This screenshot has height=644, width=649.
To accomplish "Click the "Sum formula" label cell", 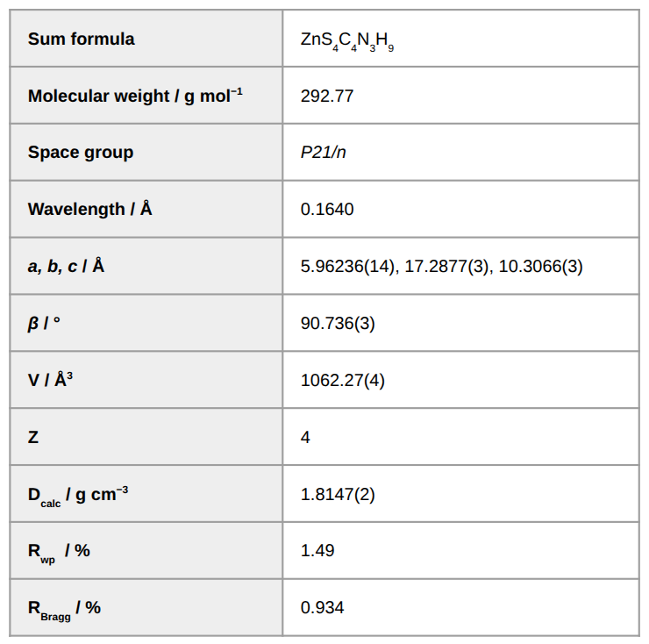I will [82, 39].
